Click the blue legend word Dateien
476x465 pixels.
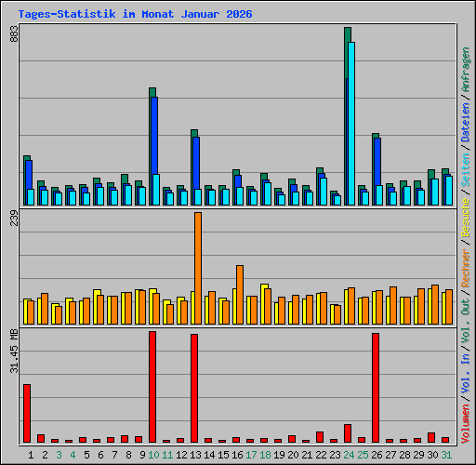click(x=466, y=123)
